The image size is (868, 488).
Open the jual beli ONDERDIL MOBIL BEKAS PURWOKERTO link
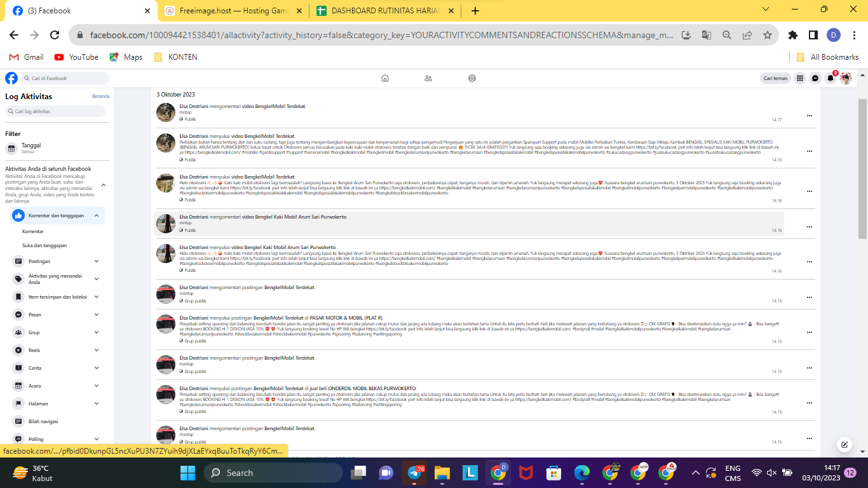[x=362, y=388]
